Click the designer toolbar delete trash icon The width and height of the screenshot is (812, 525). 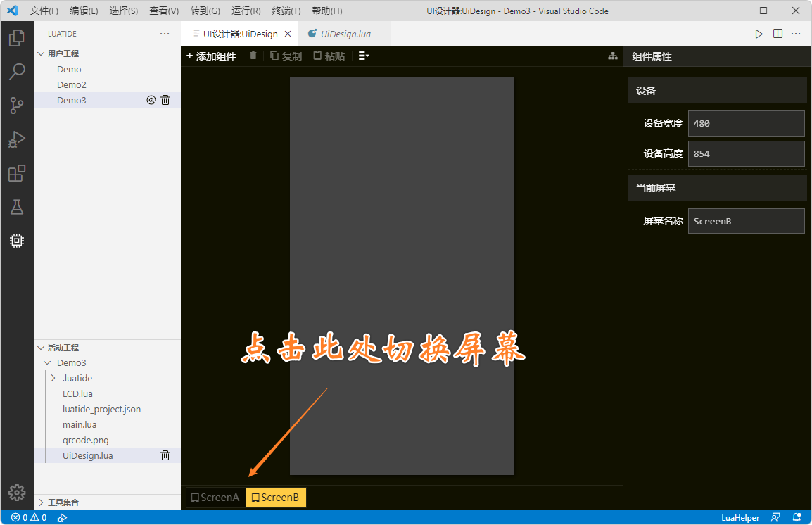(253, 56)
